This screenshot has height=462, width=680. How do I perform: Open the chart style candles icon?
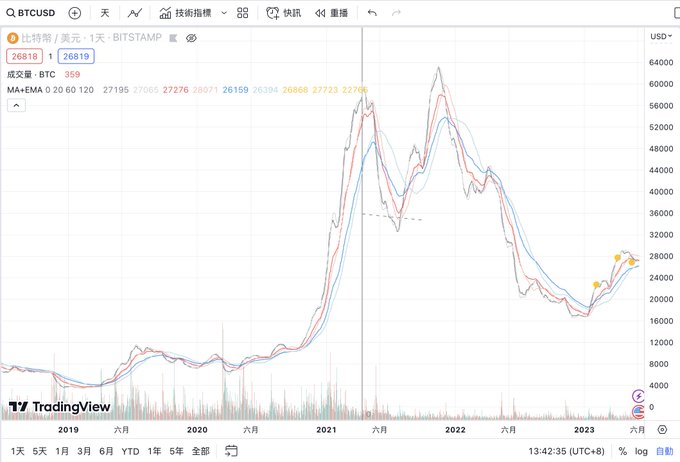point(135,13)
